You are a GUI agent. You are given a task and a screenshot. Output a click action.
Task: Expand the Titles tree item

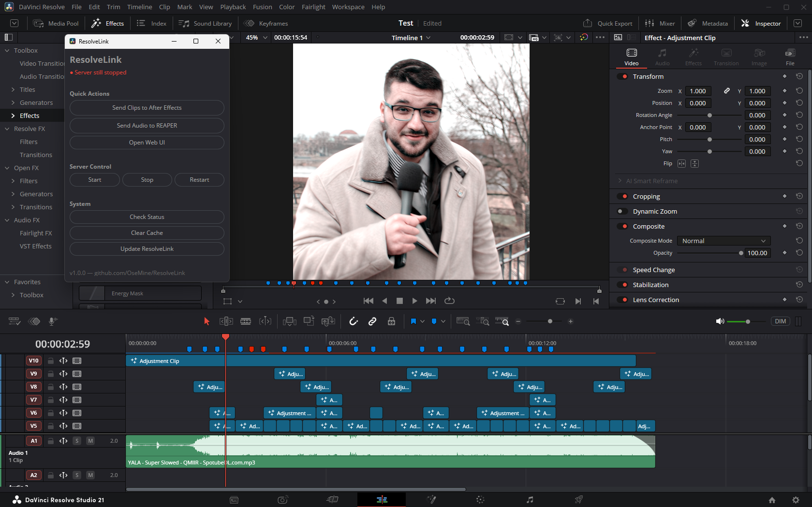(x=13, y=89)
